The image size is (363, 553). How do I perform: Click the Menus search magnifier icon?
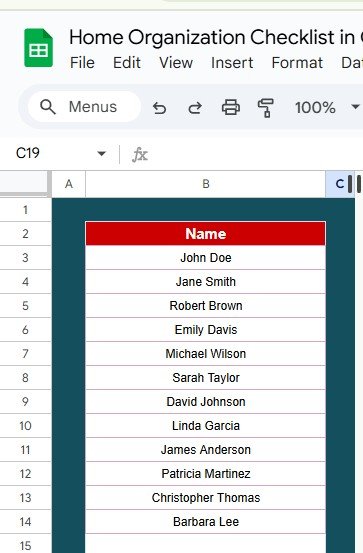(48, 107)
